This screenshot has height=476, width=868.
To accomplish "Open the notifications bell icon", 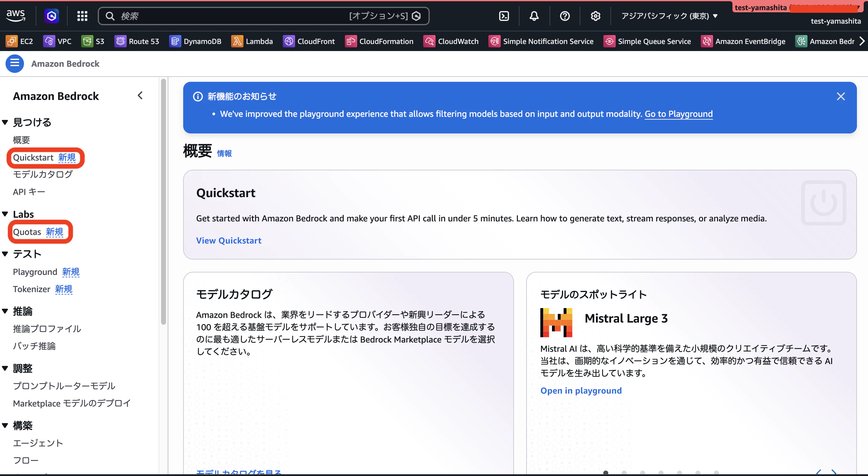I will [534, 16].
